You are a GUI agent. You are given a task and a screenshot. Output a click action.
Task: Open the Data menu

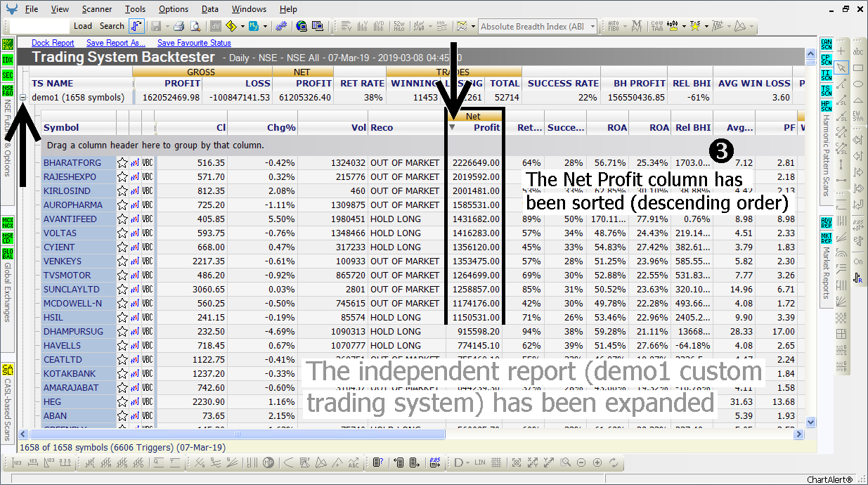209,9
